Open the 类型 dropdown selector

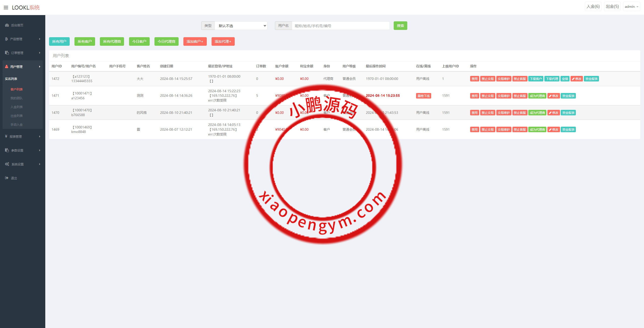(x=241, y=26)
